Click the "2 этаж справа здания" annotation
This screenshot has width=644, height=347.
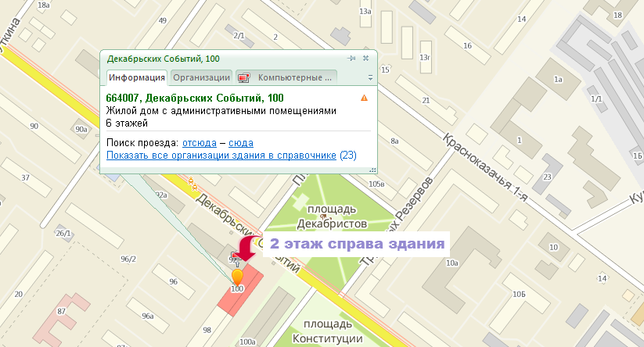click(358, 243)
